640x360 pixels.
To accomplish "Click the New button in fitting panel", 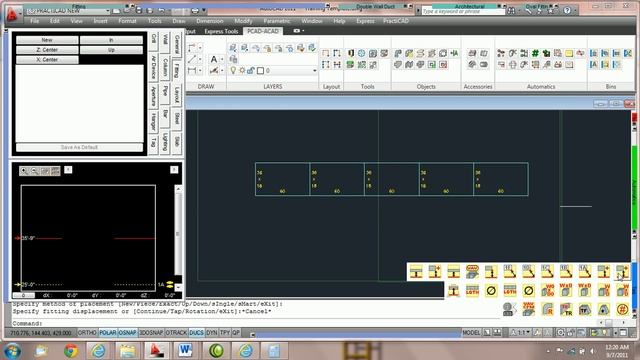I will pos(47,40).
